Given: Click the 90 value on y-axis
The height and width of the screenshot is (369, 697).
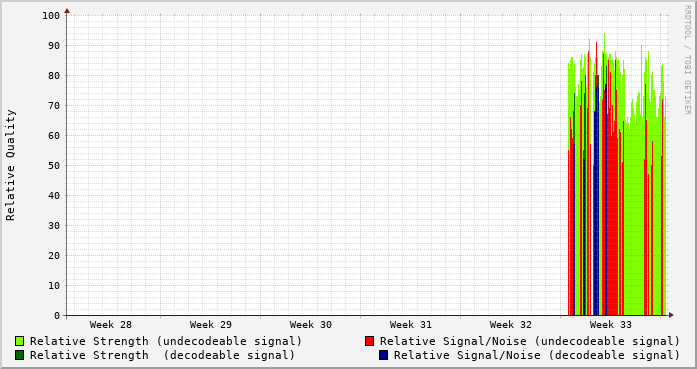Looking at the screenshot, I should point(54,45).
